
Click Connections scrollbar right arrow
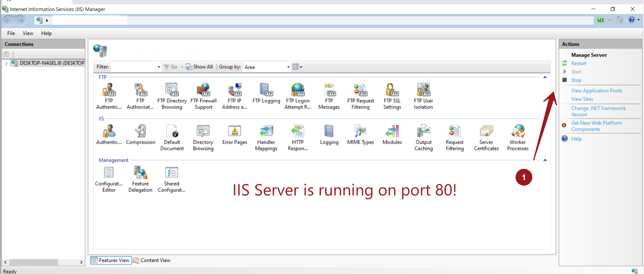(x=81, y=262)
